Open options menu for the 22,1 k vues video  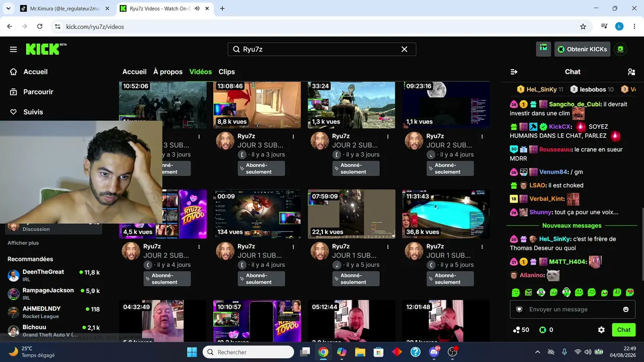pyautogui.click(x=388, y=247)
